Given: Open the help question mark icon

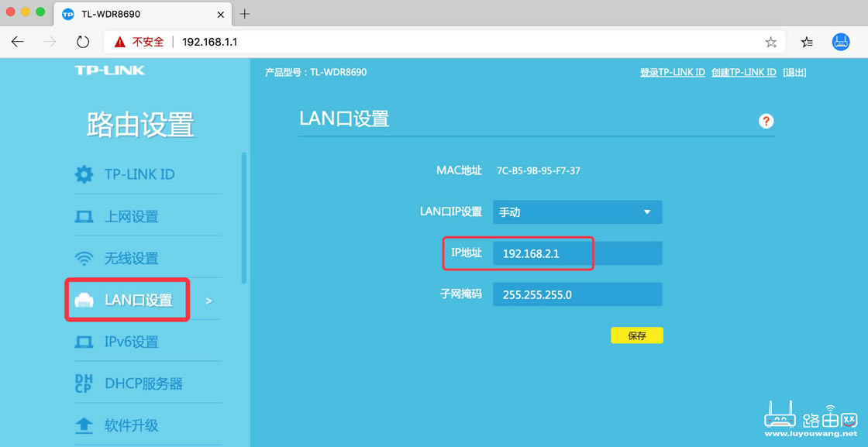Looking at the screenshot, I should coord(766,121).
